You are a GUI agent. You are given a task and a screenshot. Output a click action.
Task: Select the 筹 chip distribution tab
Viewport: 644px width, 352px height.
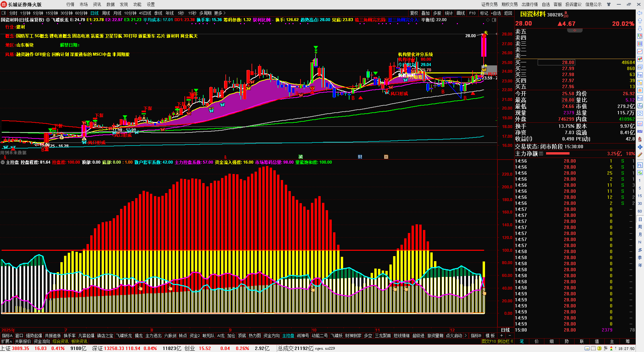628,341
